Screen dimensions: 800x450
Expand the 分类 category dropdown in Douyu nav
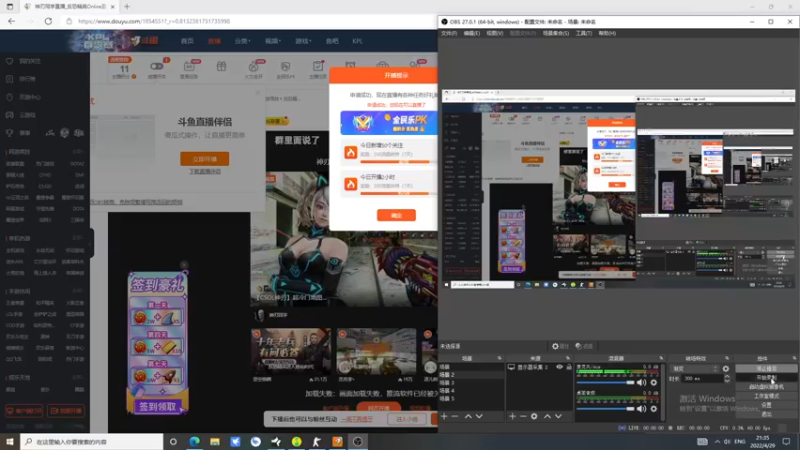point(242,41)
